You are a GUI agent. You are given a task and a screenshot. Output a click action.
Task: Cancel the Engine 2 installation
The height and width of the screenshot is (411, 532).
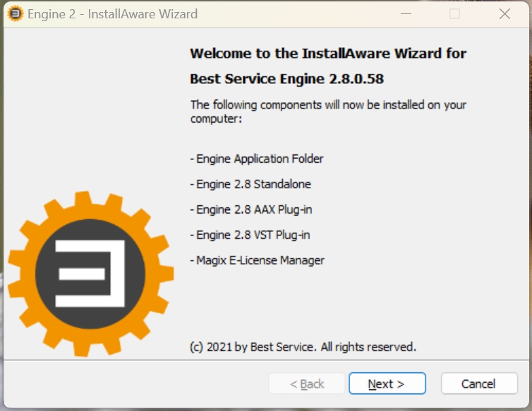(x=479, y=384)
